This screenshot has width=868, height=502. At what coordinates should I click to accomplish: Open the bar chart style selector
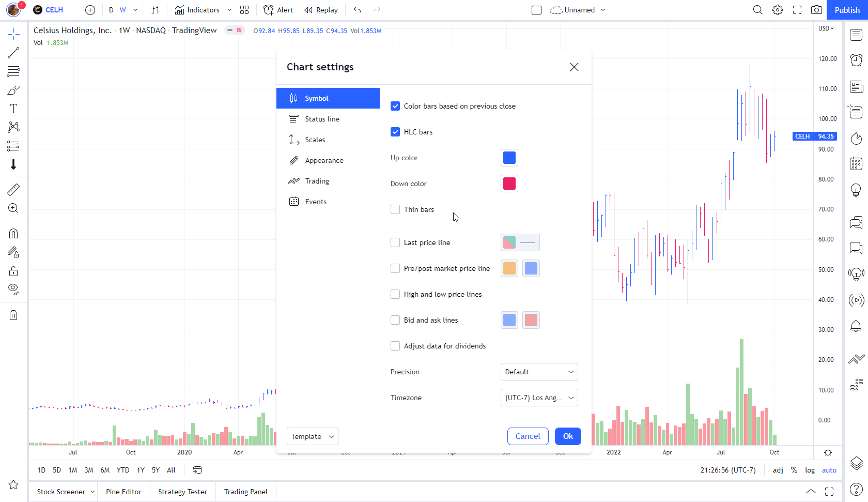(x=156, y=10)
